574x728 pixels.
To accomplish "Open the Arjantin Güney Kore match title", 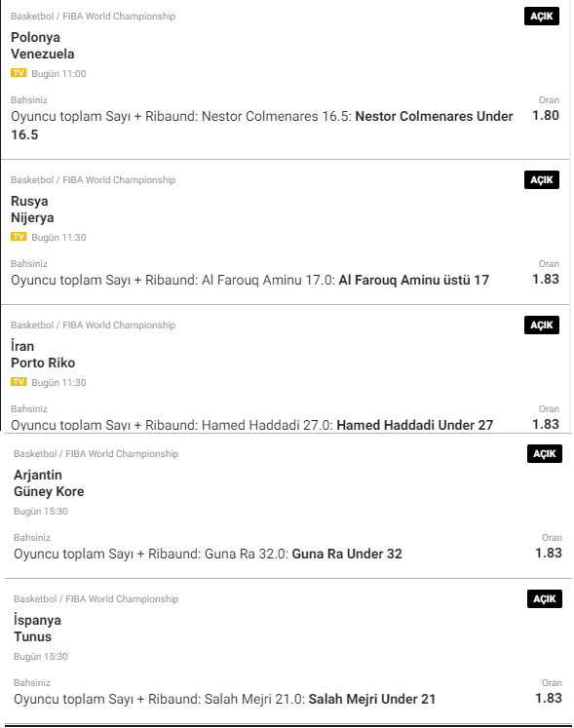I will (x=50, y=483).
